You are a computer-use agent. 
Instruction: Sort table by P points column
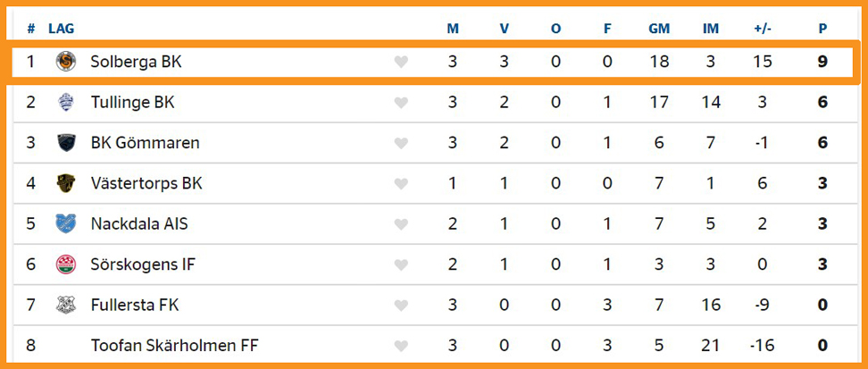click(x=822, y=29)
